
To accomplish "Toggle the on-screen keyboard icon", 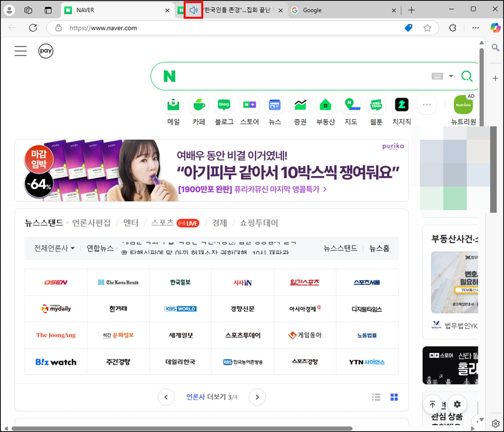I will click(x=437, y=76).
